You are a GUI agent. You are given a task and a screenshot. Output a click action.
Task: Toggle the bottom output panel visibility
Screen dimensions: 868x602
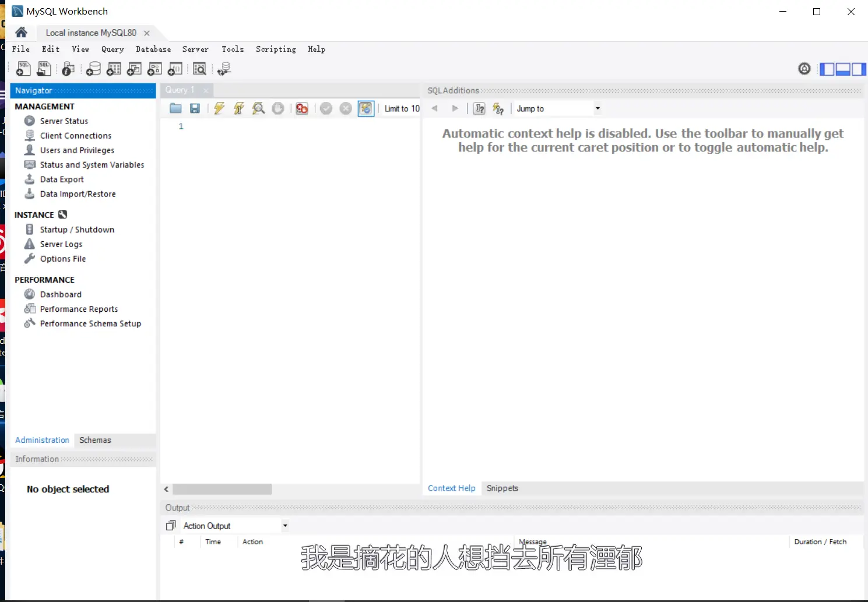click(843, 69)
